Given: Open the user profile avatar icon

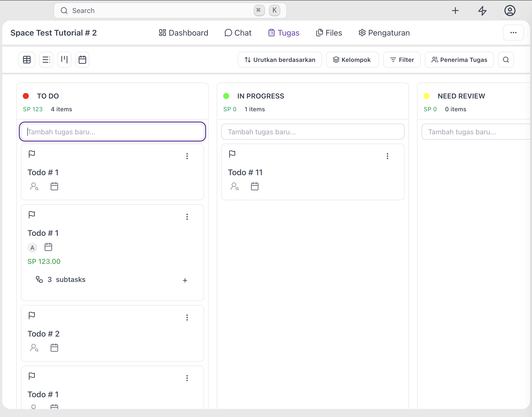Looking at the screenshot, I should 510,11.
